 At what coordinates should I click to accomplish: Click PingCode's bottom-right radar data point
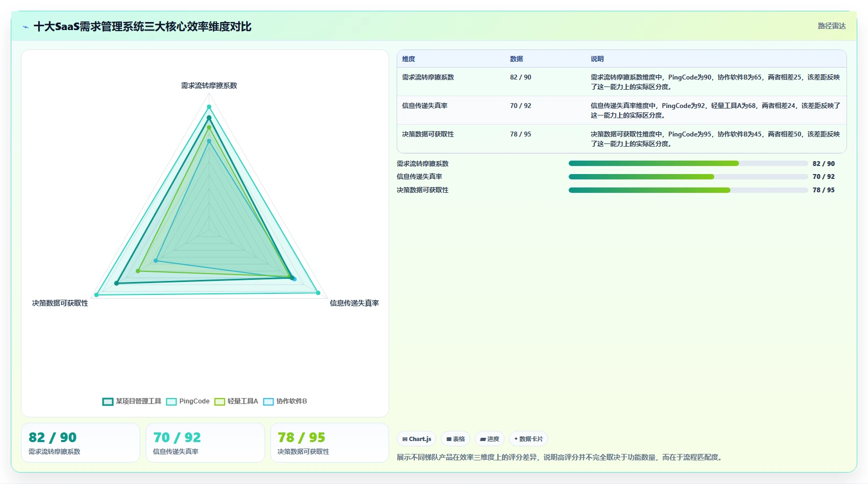tap(318, 293)
